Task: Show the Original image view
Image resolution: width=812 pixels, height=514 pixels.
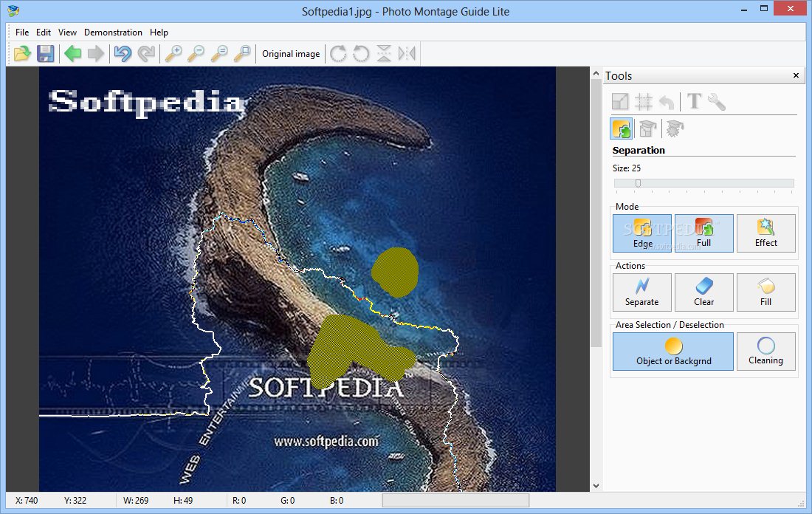Action: 291,54
